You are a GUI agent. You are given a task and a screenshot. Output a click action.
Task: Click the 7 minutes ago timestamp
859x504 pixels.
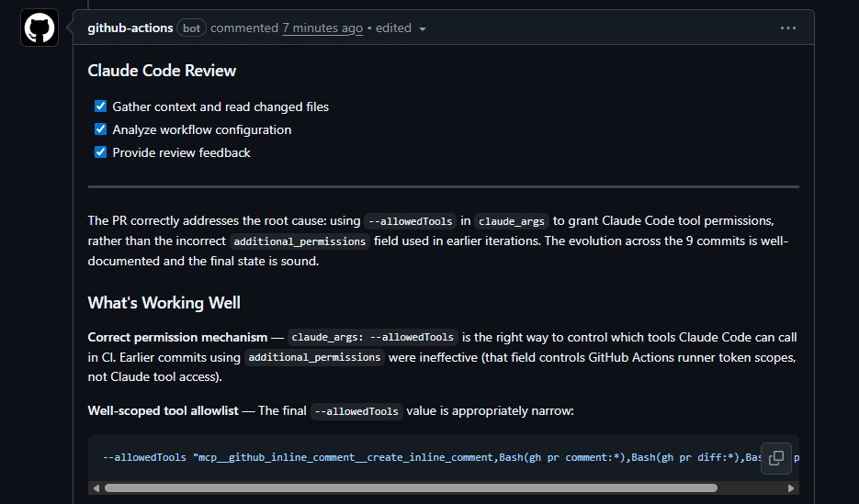(x=322, y=28)
